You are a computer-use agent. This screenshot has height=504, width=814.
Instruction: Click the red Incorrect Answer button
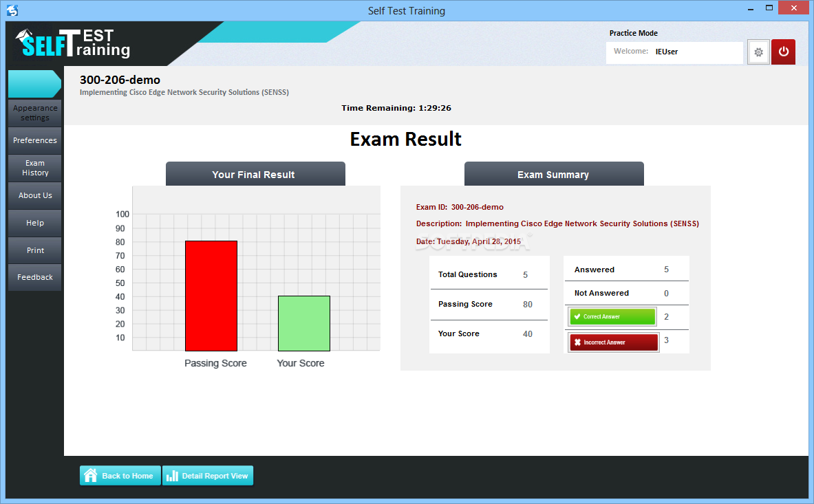[x=614, y=342]
